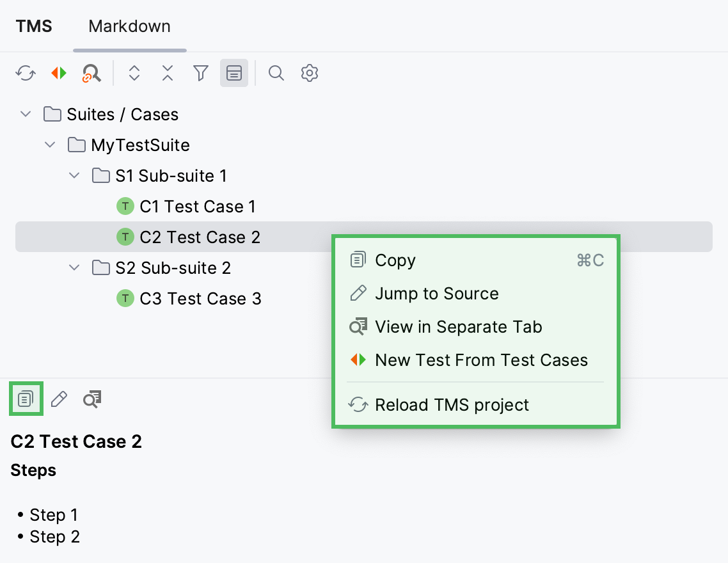Open the settings gear icon

click(309, 73)
